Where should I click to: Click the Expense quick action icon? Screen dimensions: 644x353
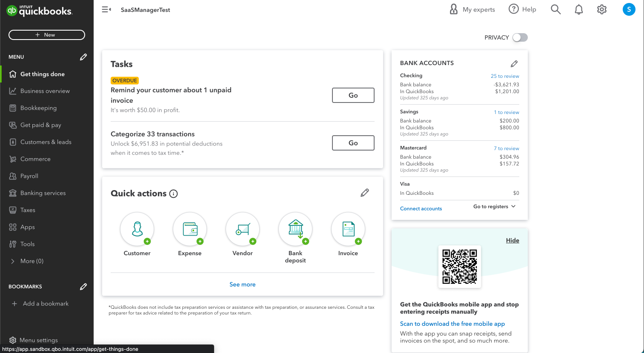[x=190, y=229]
